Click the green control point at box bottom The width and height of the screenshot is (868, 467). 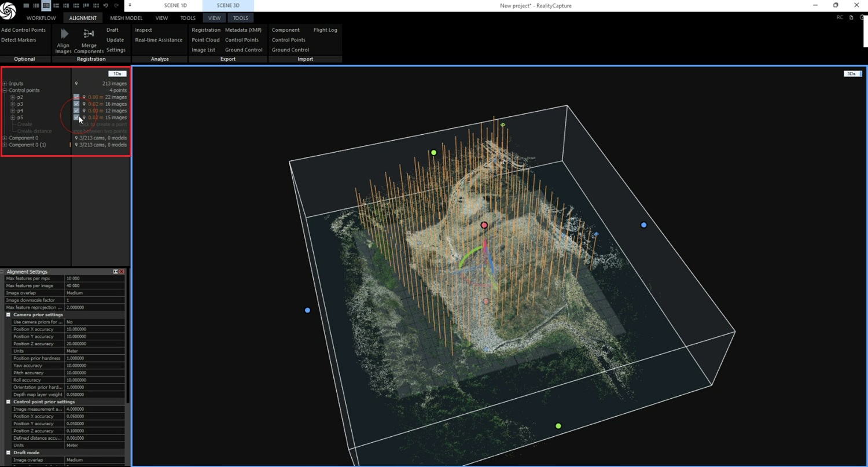click(558, 426)
